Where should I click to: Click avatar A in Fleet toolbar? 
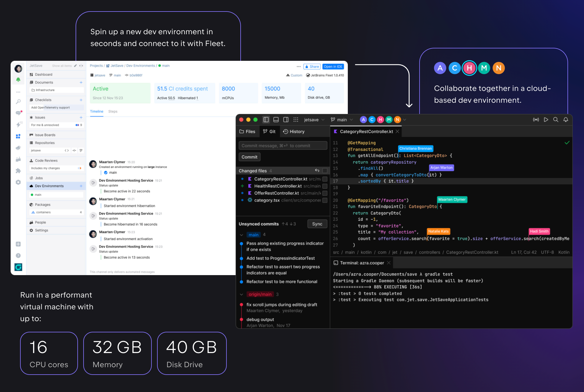(x=363, y=120)
